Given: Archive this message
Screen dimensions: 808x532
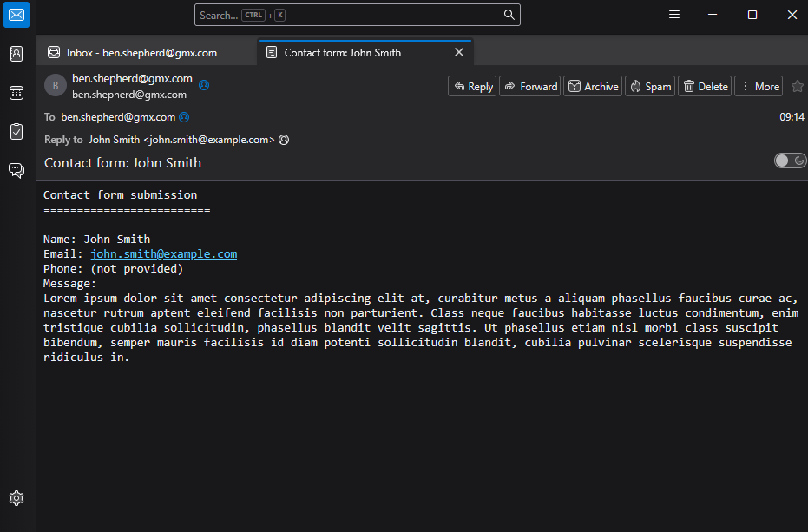Looking at the screenshot, I should pos(593,86).
